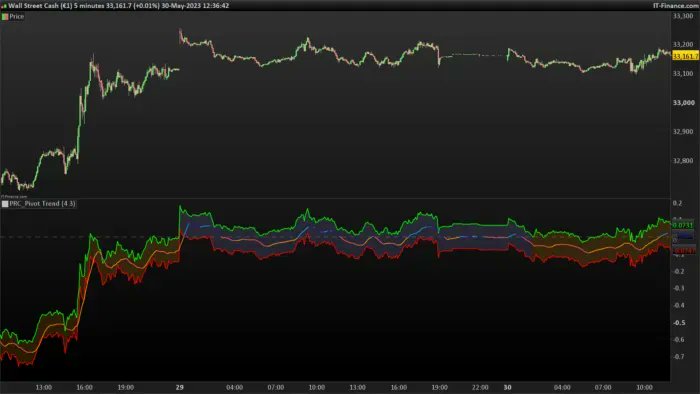Click the 32,800 price axis label
The height and width of the screenshot is (394, 700).
[683, 161]
